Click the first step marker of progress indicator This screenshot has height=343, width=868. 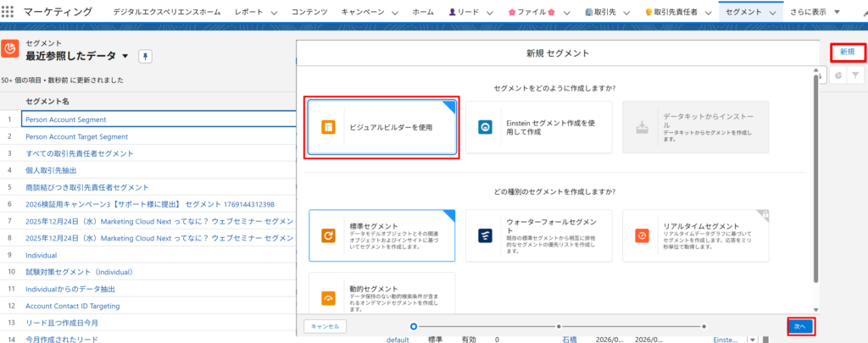[414, 326]
